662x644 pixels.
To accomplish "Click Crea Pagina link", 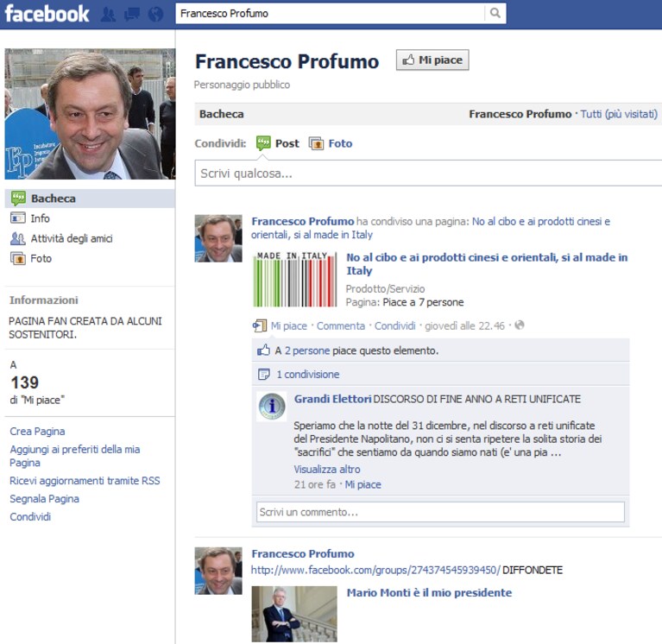I will pos(37,431).
